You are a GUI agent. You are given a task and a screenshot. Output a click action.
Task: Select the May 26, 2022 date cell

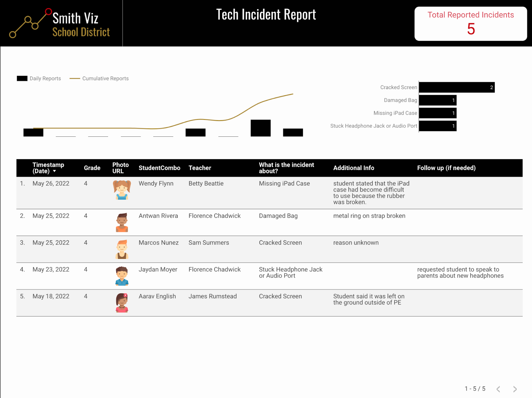pyautogui.click(x=51, y=183)
